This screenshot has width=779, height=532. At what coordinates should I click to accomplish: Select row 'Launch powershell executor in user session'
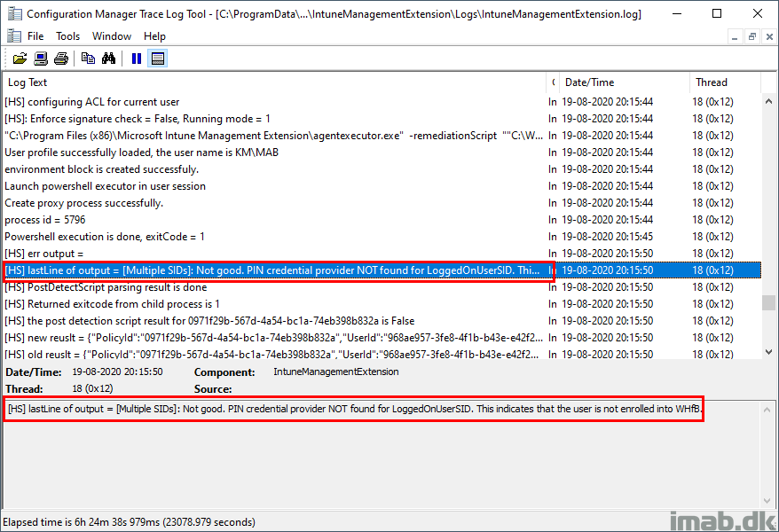click(x=382, y=186)
